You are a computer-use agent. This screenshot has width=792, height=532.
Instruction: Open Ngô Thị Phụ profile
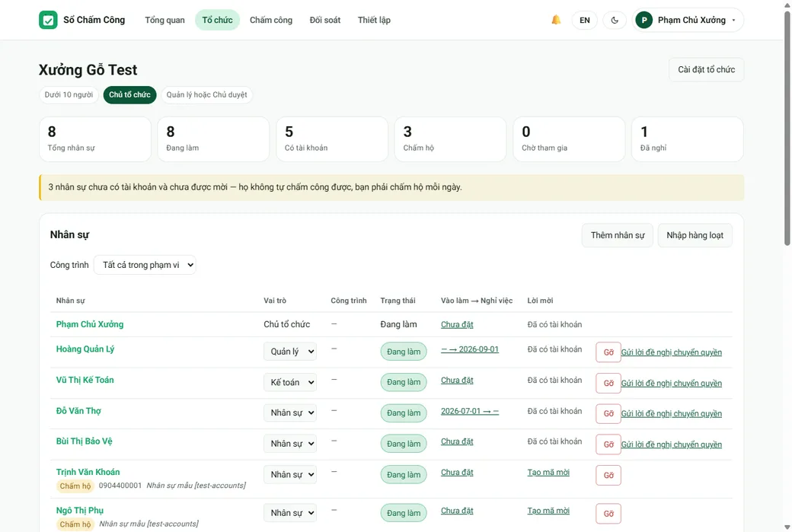click(x=80, y=510)
